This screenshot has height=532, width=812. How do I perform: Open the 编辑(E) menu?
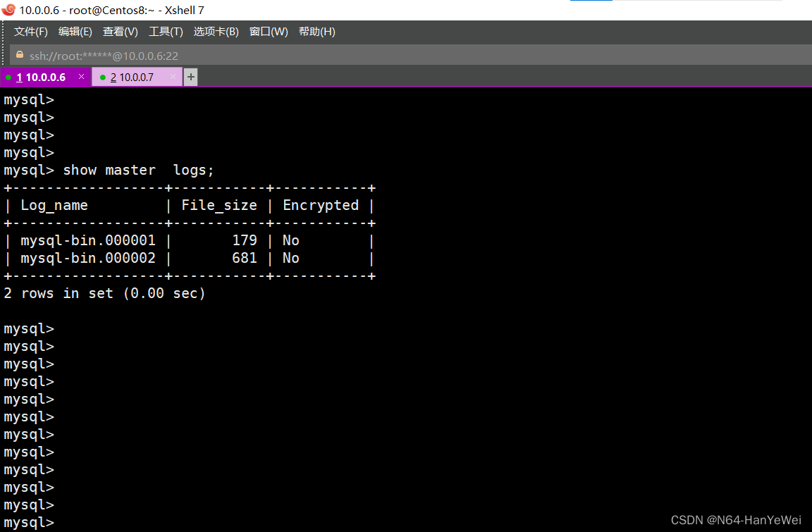tap(75, 31)
